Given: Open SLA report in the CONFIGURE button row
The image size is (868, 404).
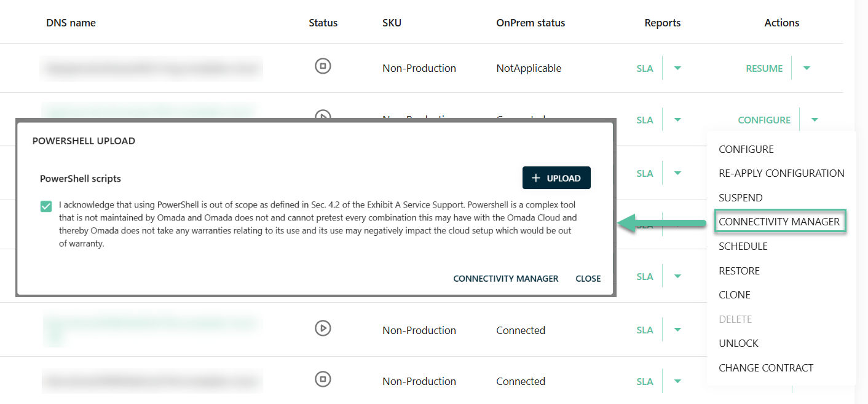Looking at the screenshot, I should point(645,120).
